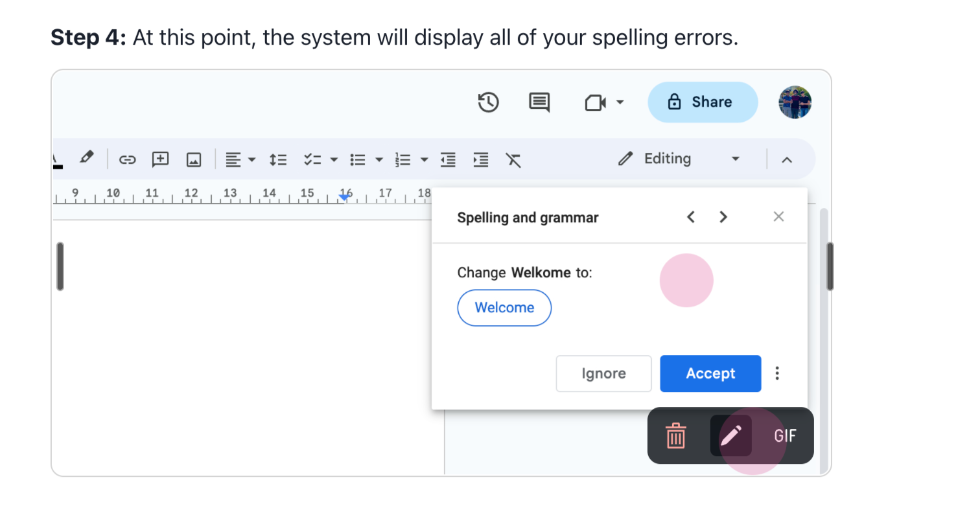980x508 pixels.
Task: Click the red trash delete icon
Action: [x=676, y=435]
